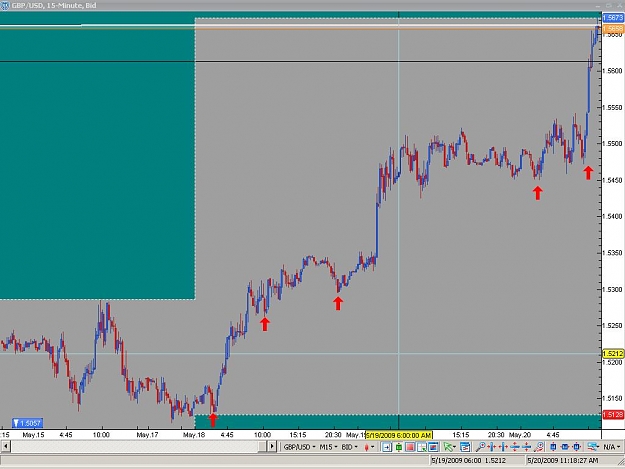Click the horizontal chart scrollbar track
625x469 pixels.
tap(136, 446)
